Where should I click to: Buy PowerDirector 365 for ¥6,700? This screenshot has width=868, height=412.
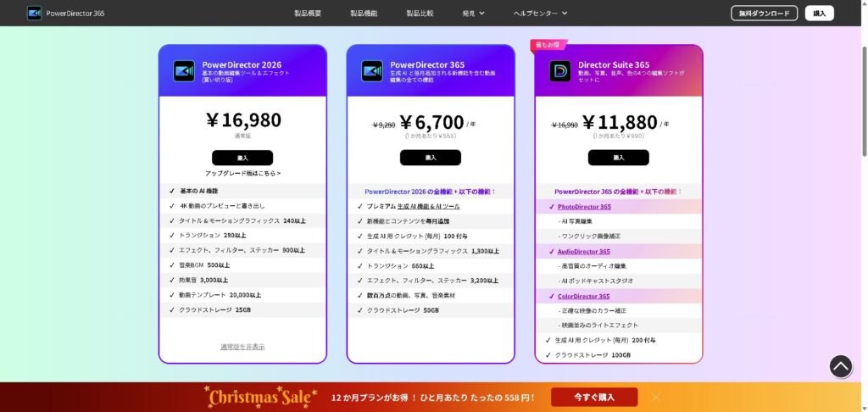point(430,158)
